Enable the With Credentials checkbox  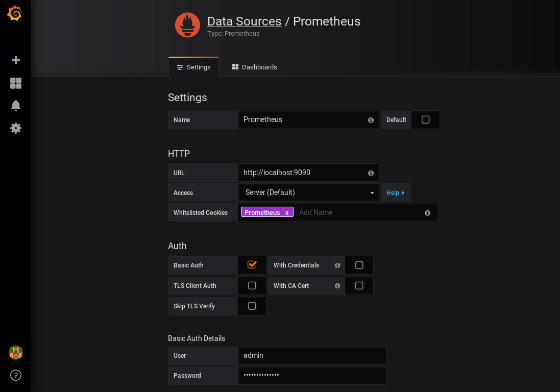359,265
